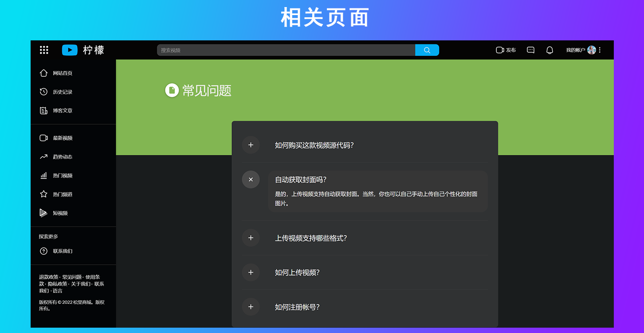Click the 柠檬 play logo icon
Viewport: 644px width, 333px height.
(70, 50)
